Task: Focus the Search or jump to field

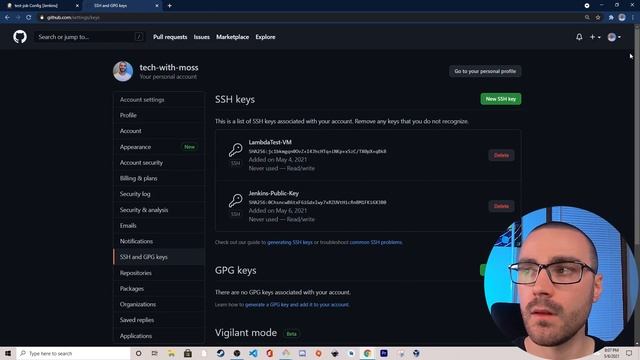Action: pos(89,37)
